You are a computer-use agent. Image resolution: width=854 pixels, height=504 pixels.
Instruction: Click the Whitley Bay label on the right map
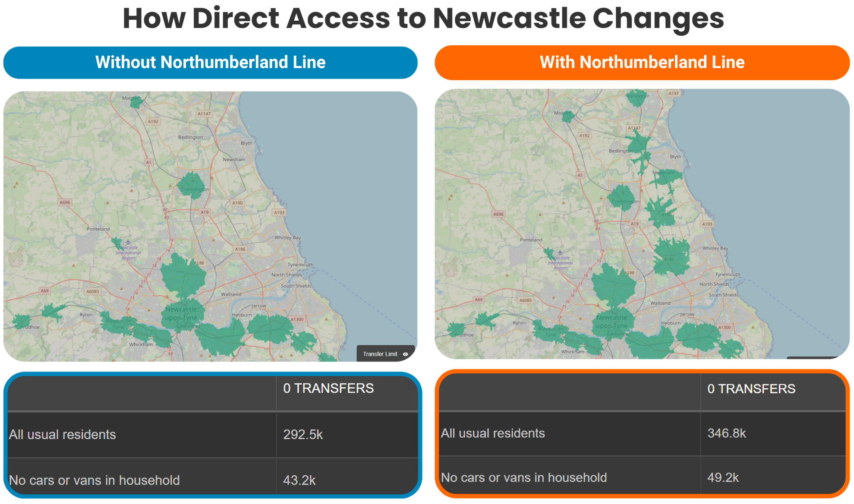point(716,248)
